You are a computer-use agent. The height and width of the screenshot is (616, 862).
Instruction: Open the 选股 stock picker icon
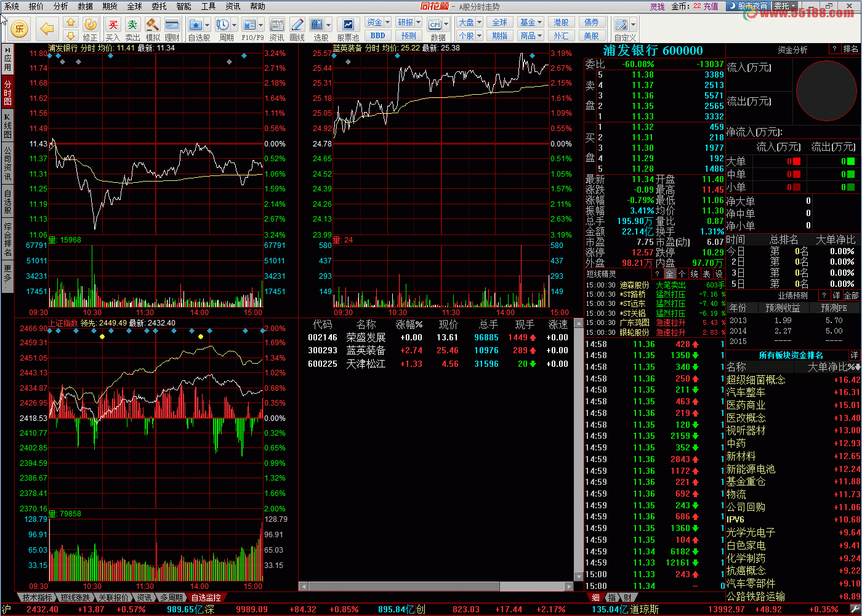[x=316, y=25]
